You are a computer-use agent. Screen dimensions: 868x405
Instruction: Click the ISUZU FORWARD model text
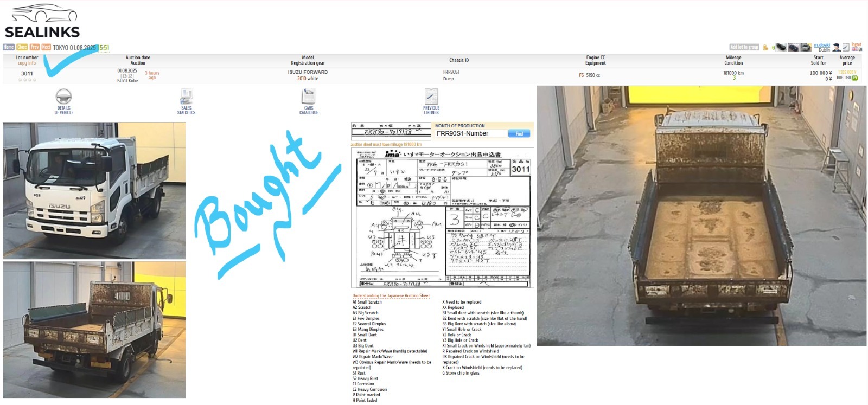pyautogui.click(x=308, y=72)
